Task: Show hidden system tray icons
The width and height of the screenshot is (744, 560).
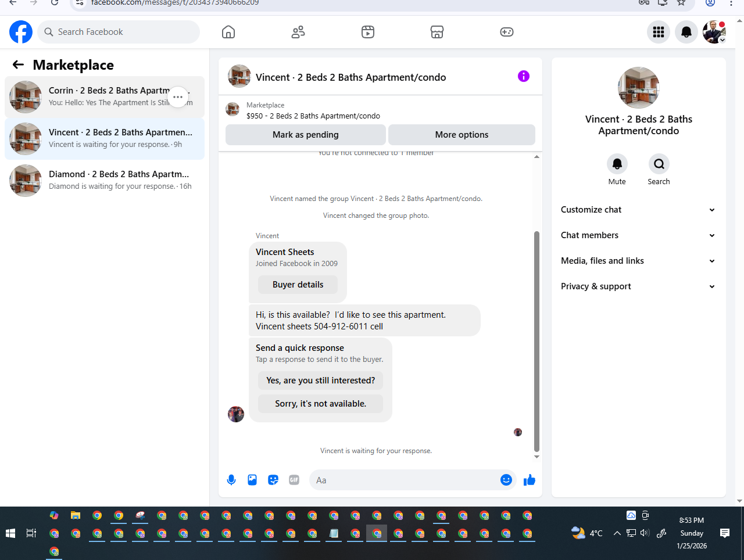Action: [x=617, y=533]
